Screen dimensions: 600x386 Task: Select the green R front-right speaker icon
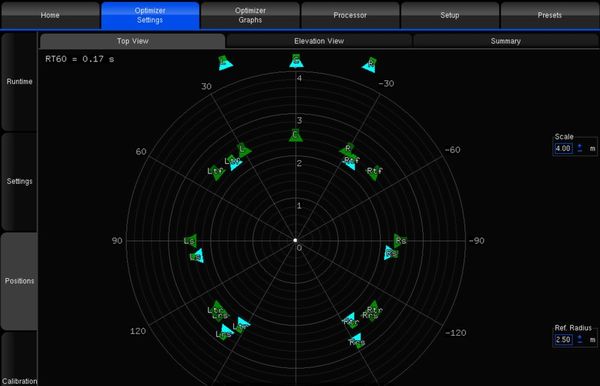[347, 149]
